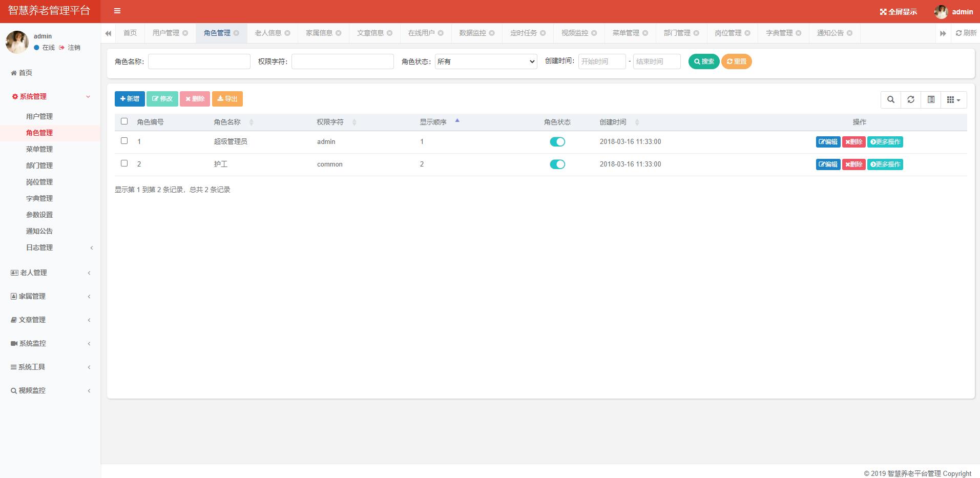Click the admin avatar in top right
Viewport: 980px width, 478px height.
coord(941,12)
